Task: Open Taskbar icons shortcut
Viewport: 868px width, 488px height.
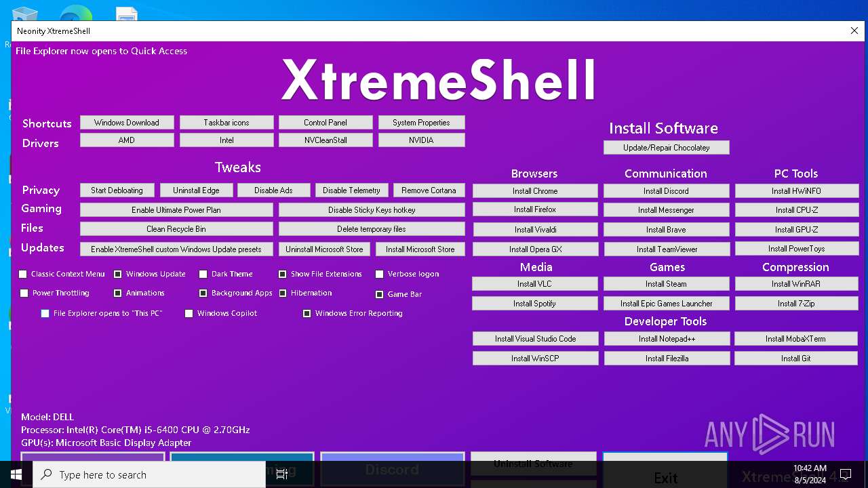Action: pyautogui.click(x=226, y=123)
